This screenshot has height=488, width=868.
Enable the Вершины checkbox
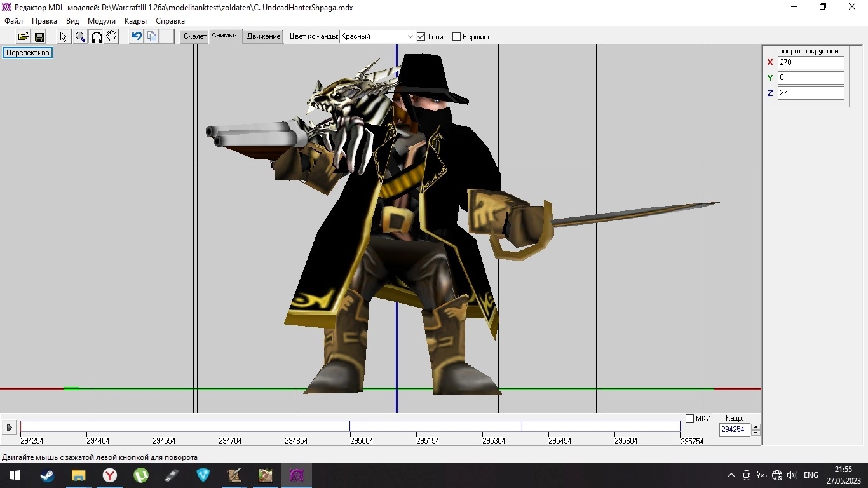click(x=456, y=37)
